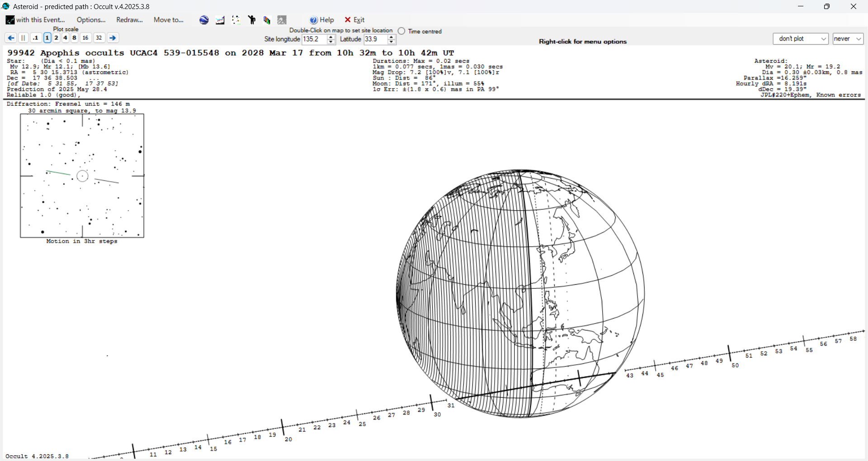Go to previous event with left arrow
Image resolution: width=868 pixels, height=461 pixels.
(x=11, y=38)
